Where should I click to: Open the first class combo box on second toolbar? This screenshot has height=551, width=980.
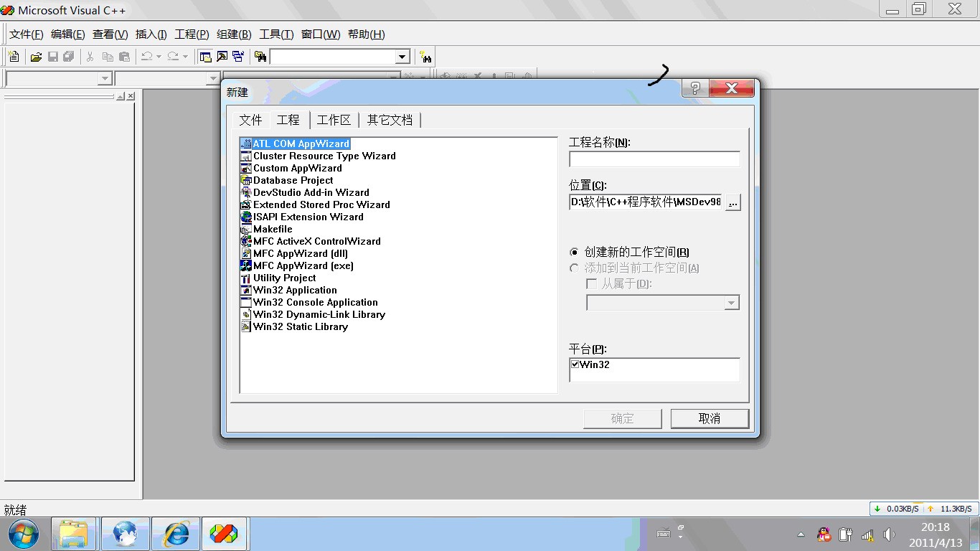pyautogui.click(x=59, y=78)
